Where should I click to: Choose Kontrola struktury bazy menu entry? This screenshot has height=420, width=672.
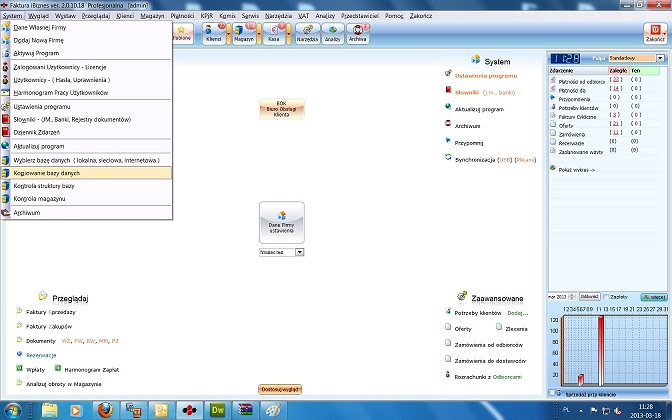click(86, 186)
